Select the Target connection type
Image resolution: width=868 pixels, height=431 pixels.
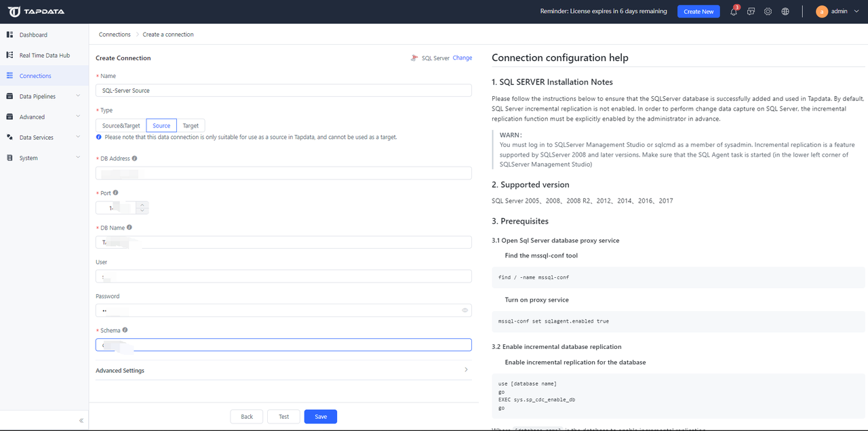click(191, 125)
